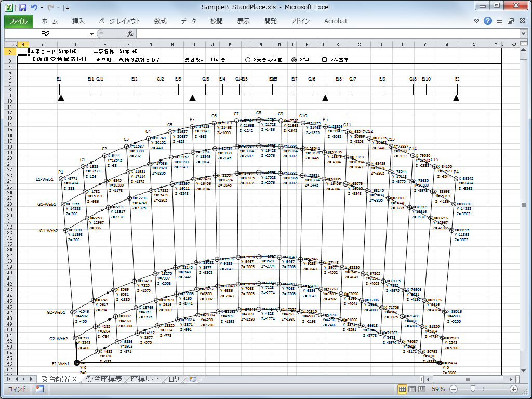Open the Name Box dropdown arrow
The height and width of the screenshot is (399, 532).
[x=91, y=33]
